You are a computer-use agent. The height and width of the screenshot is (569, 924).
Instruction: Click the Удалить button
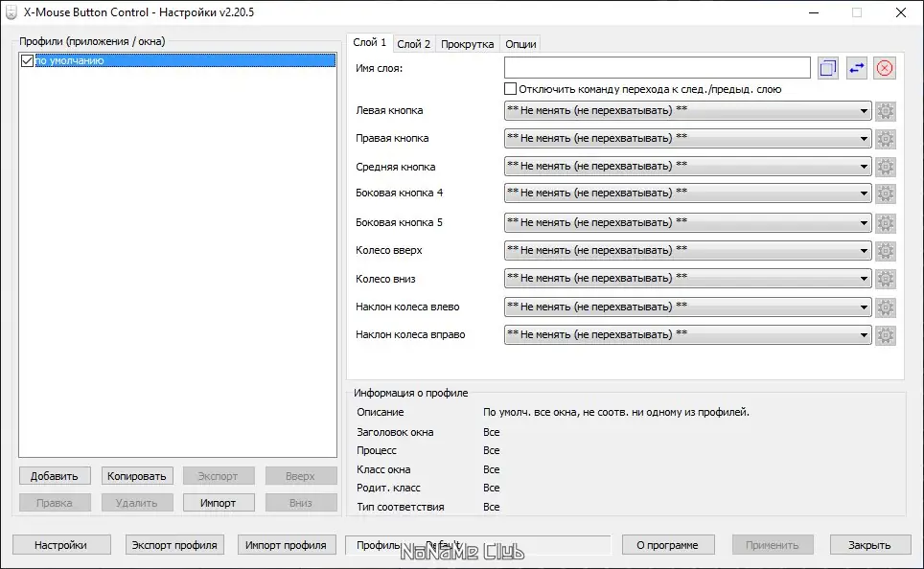coord(137,503)
